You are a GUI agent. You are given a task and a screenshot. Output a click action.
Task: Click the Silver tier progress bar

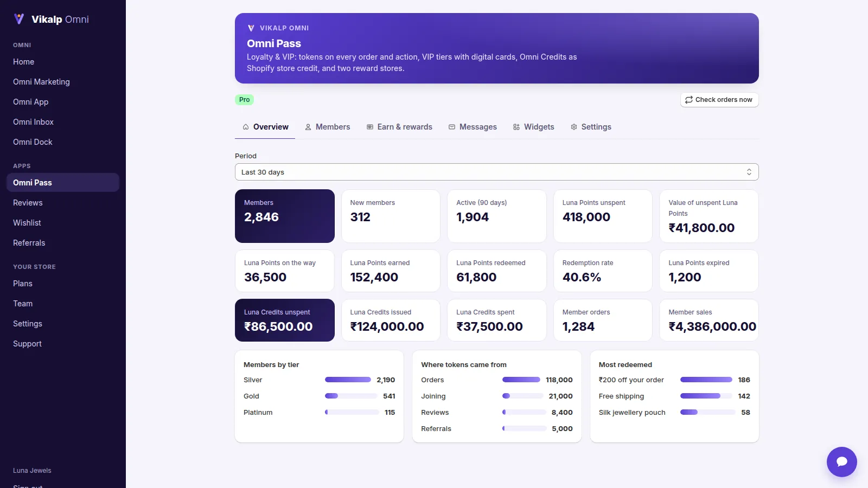[x=348, y=380]
